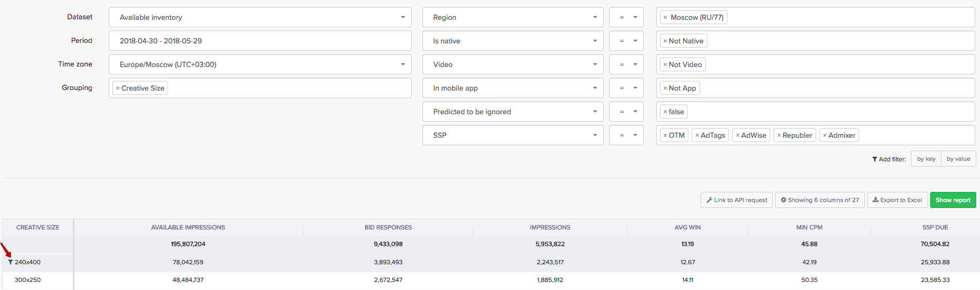
Task: Open the SSP filter operator dropdown
Action: coord(626,135)
